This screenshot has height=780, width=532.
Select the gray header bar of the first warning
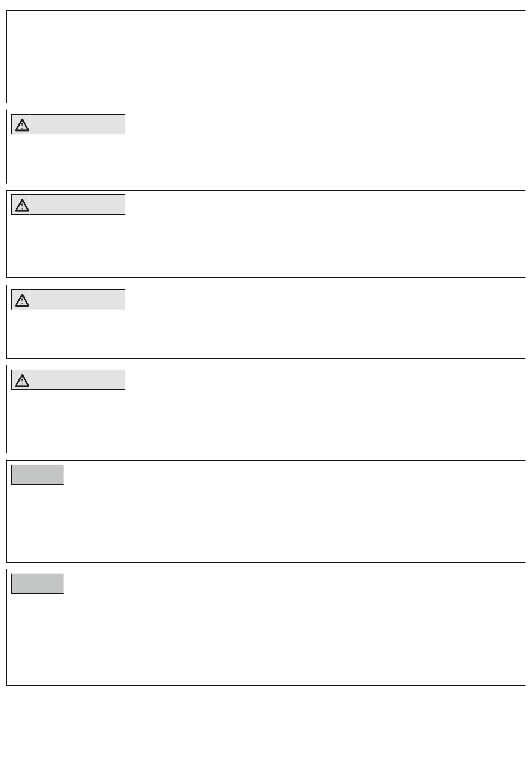tap(68, 124)
